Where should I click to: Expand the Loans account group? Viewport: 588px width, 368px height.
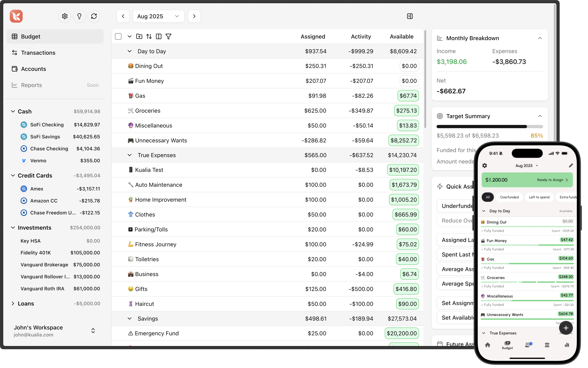(x=13, y=303)
